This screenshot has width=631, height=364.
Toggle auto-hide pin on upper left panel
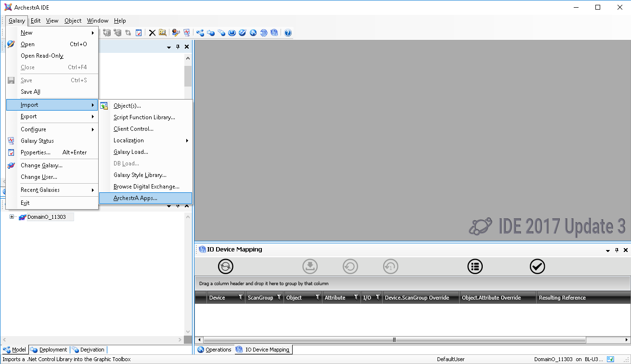178,47
